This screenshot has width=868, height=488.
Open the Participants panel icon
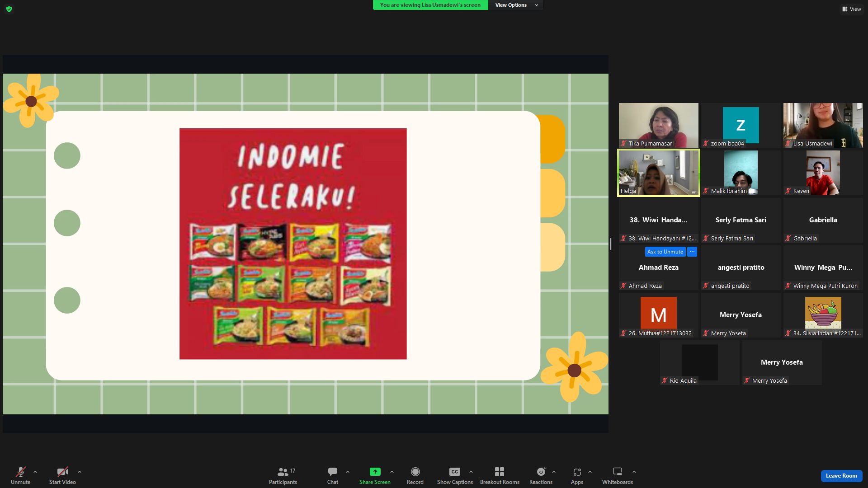tap(283, 472)
